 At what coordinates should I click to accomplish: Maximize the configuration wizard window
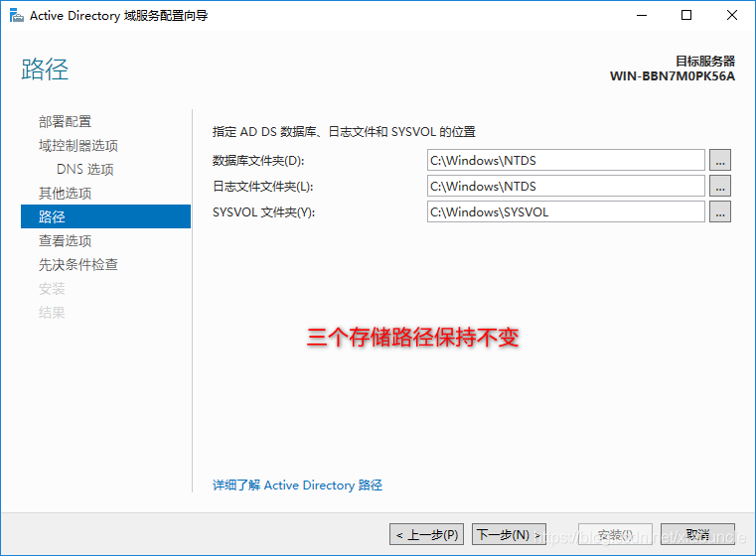tap(686, 16)
